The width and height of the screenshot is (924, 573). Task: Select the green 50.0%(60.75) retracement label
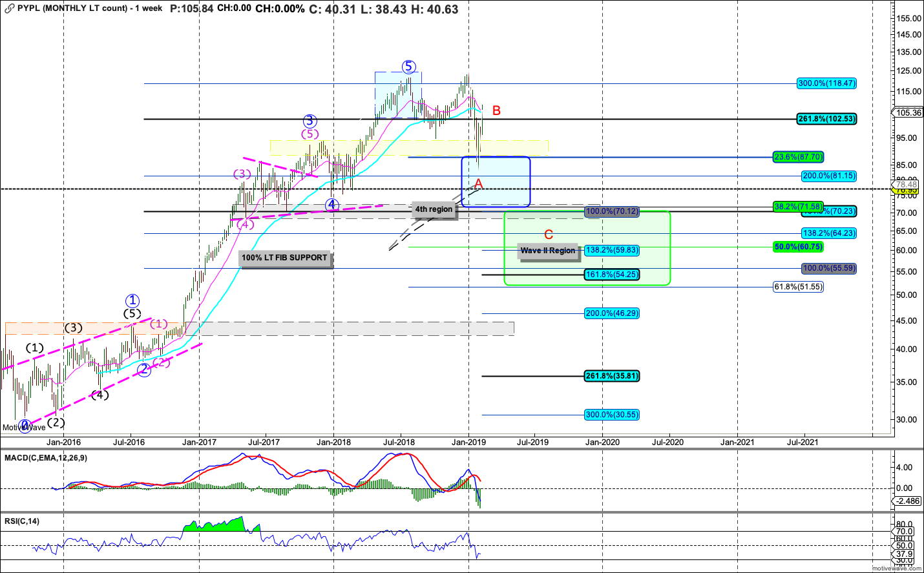(x=798, y=247)
